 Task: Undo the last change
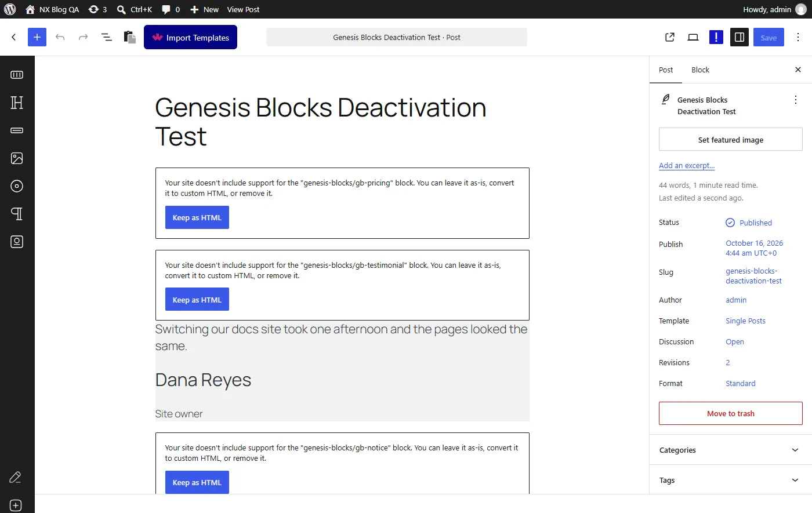[x=60, y=37]
